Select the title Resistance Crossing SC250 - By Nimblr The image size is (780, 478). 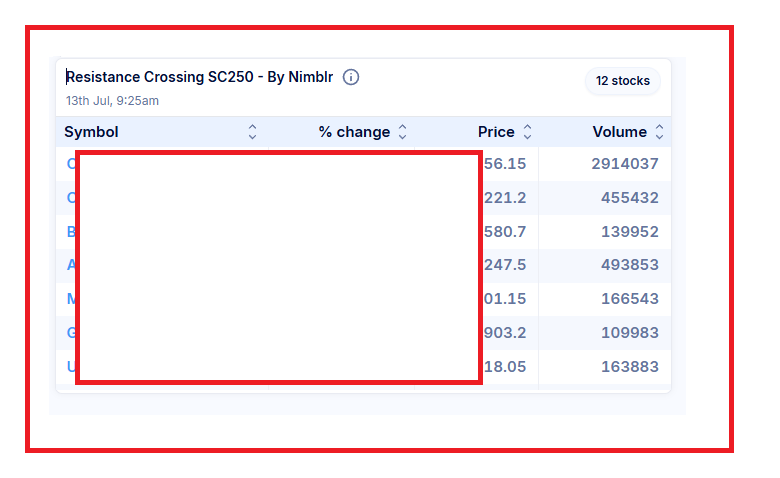point(199,77)
